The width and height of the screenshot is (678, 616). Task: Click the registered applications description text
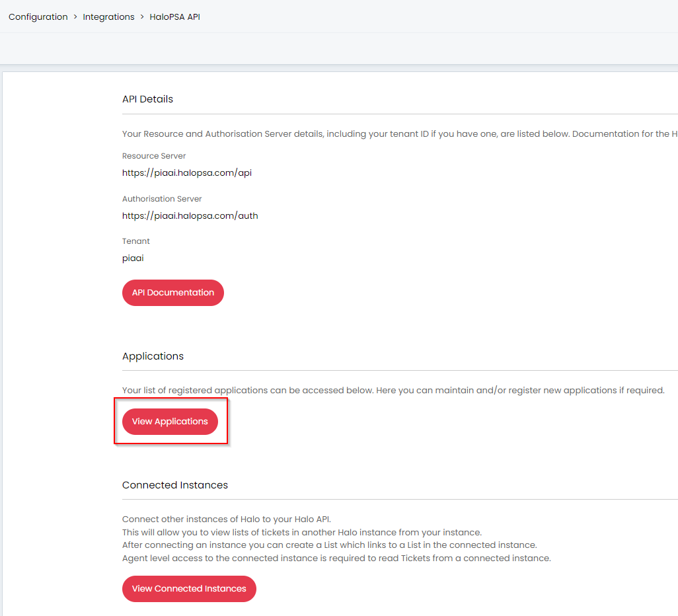pos(393,390)
